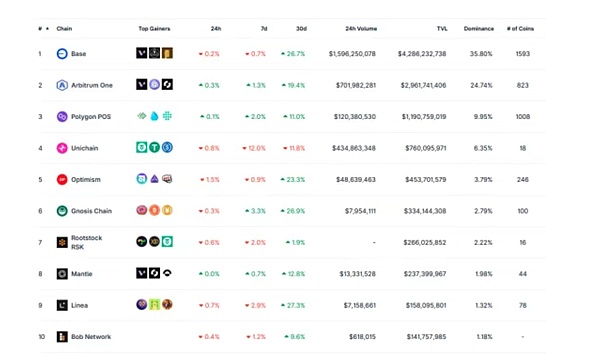Open the Arbitrum One chain link
Screen dimensions: 600x362
[x=92, y=85]
